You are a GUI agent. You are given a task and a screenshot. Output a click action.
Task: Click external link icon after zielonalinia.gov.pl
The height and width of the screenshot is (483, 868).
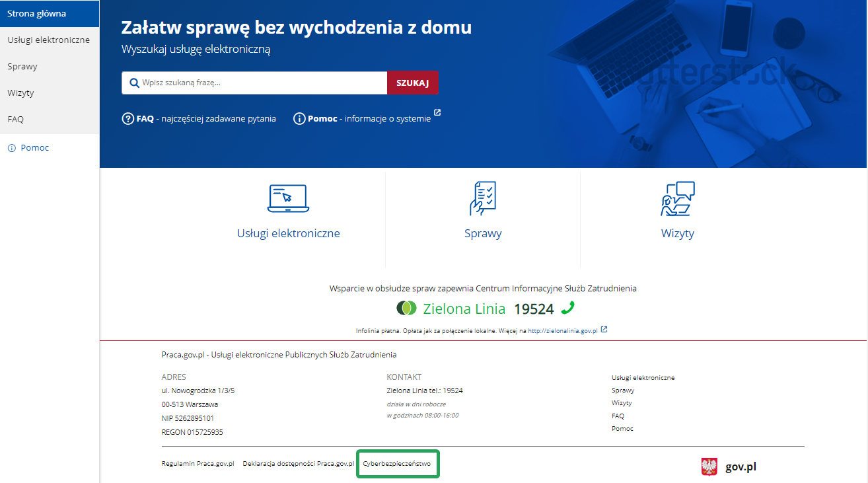[604, 329]
